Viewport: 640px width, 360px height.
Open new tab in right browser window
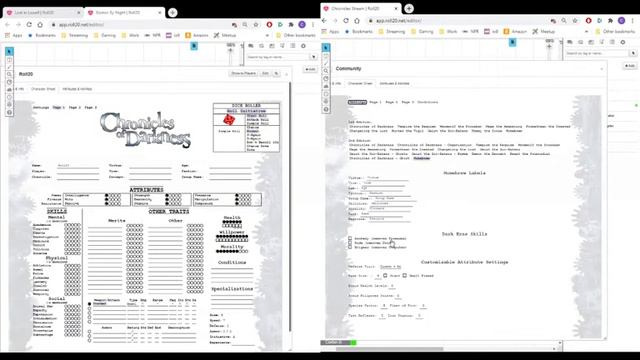(x=409, y=8)
